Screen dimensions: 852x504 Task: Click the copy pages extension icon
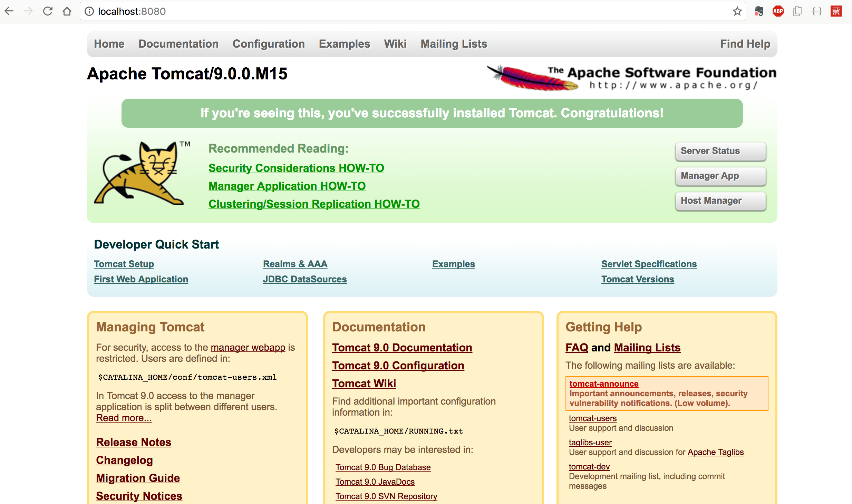pyautogui.click(x=797, y=11)
